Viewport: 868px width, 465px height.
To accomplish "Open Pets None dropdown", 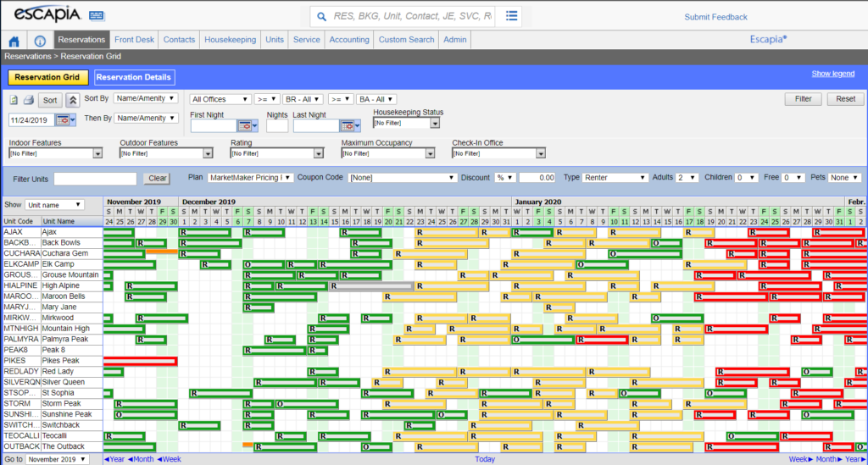I will pos(844,178).
